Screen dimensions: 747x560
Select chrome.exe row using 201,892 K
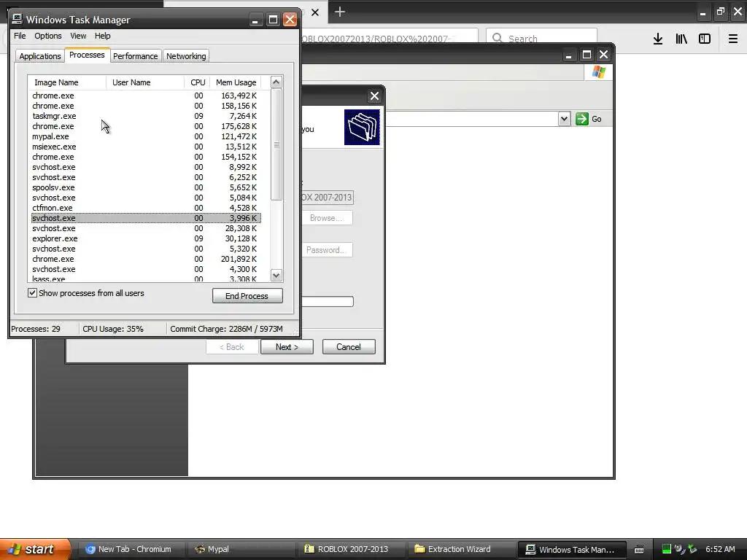tap(146, 259)
